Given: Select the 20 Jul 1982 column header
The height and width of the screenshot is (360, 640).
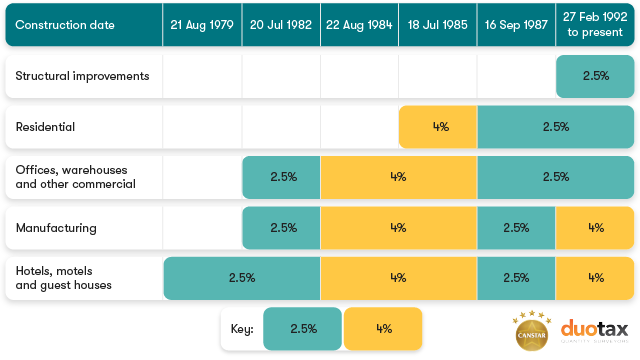Looking at the screenshot, I should [281, 25].
